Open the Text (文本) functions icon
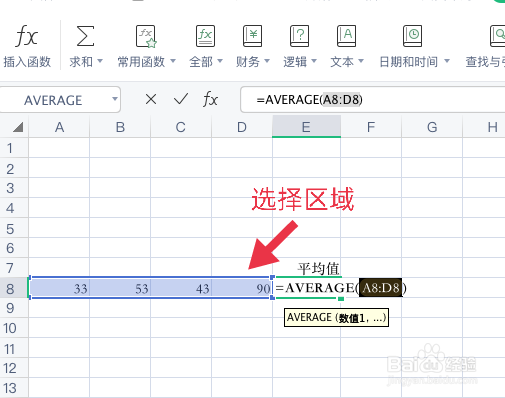This screenshot has width=505, height=398. (x=346, y=36)
